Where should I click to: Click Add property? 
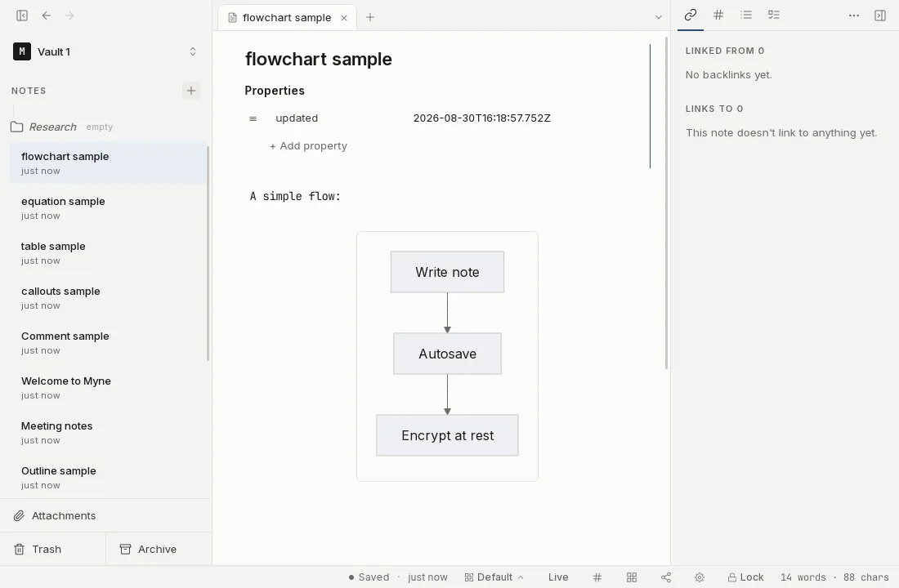(308, 146)
